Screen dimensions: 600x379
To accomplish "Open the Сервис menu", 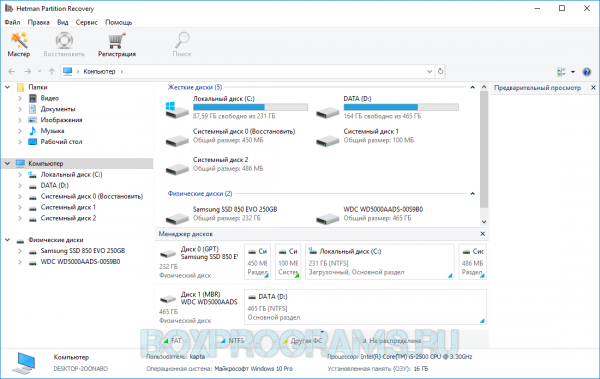I will [86, 22].
